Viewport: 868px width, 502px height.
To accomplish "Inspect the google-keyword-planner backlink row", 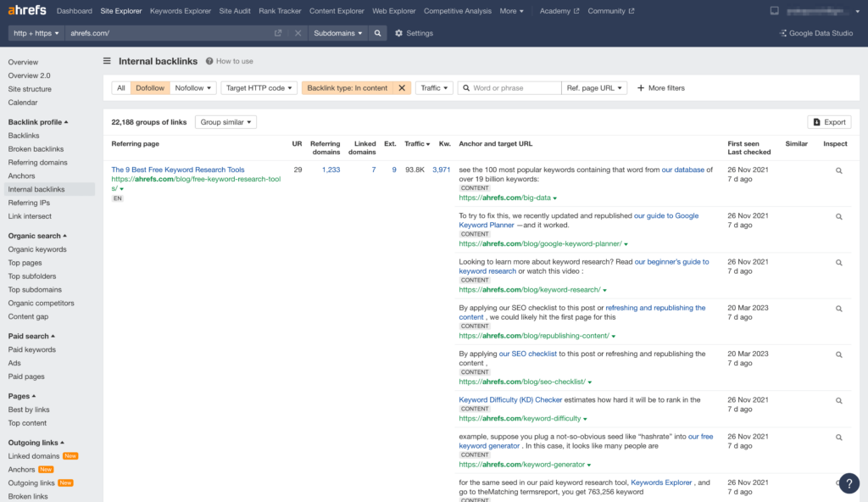I will (838, 216).
